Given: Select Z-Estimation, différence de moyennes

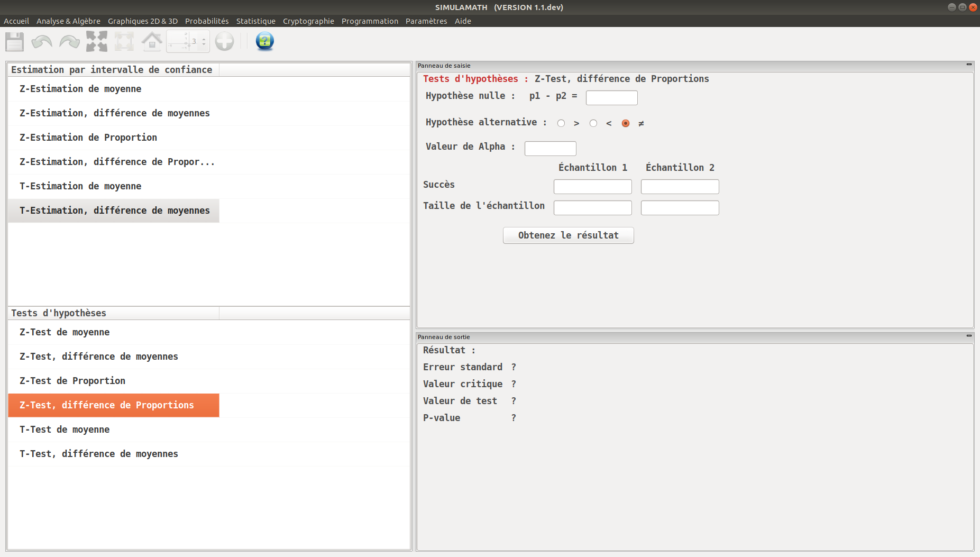Looking at the screenshot, I should pyautogui.click(x=114, y=113).
